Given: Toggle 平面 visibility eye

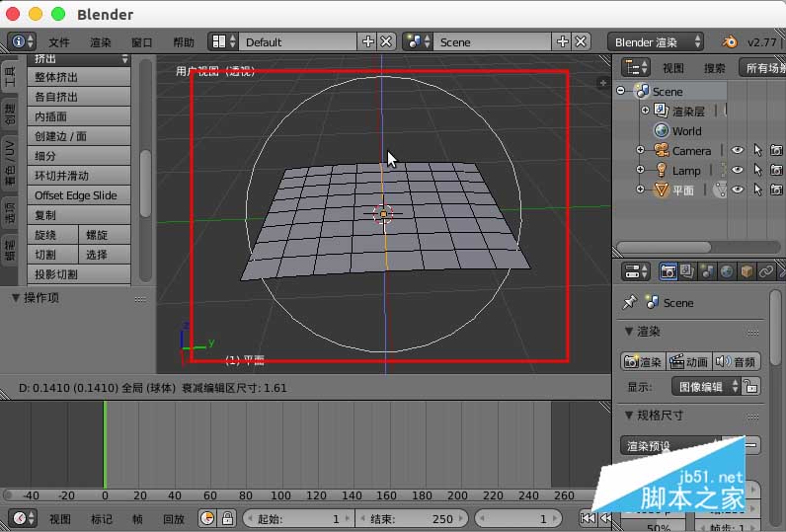Looking at the screenshot, I should [x=737, y=190].
